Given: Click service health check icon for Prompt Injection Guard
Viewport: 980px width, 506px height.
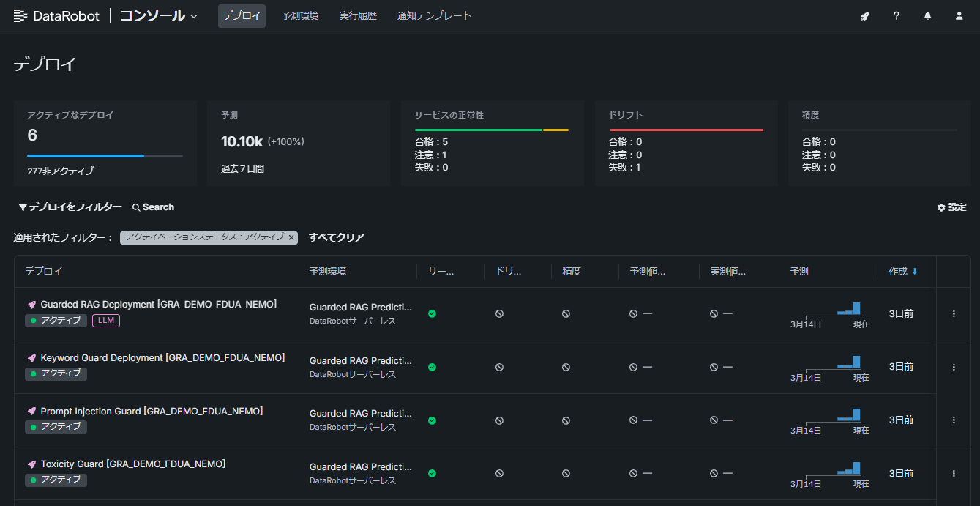Looking at the screenshot, I should (432, 420).
